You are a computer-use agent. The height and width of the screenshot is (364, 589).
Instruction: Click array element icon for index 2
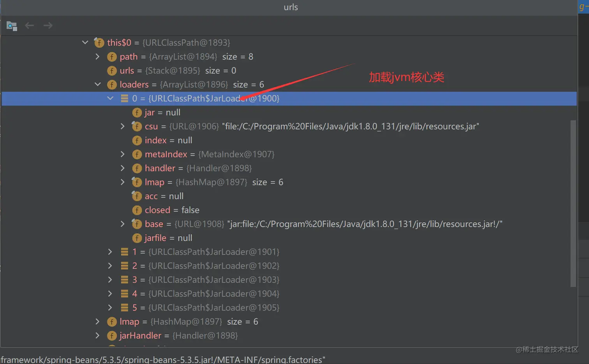point(124,266)
